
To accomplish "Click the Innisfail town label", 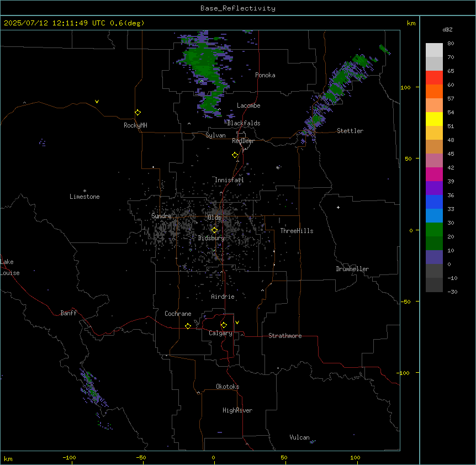I will [229, 180].
